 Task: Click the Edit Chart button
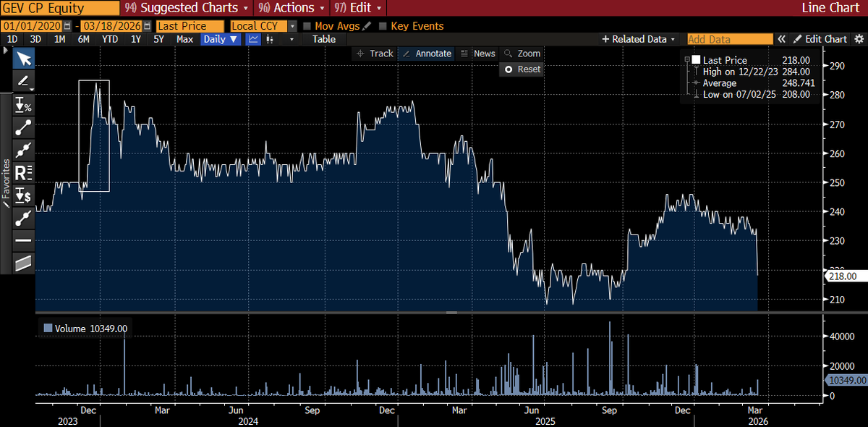[x=821, y=39]
